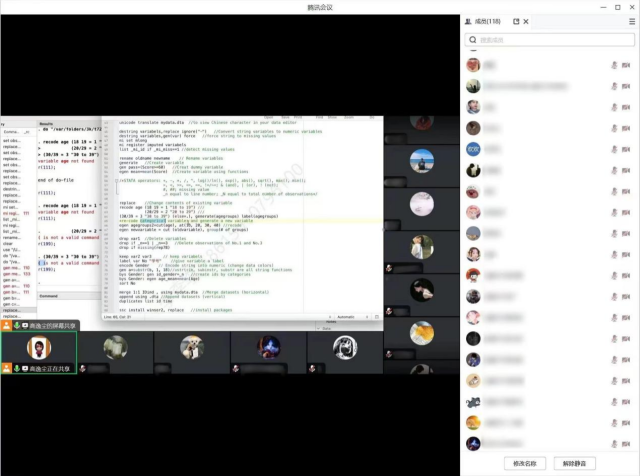Toggle the muted mic icon of the last member
The height and width of the screenshot is (476, 640).
point(613,443)
